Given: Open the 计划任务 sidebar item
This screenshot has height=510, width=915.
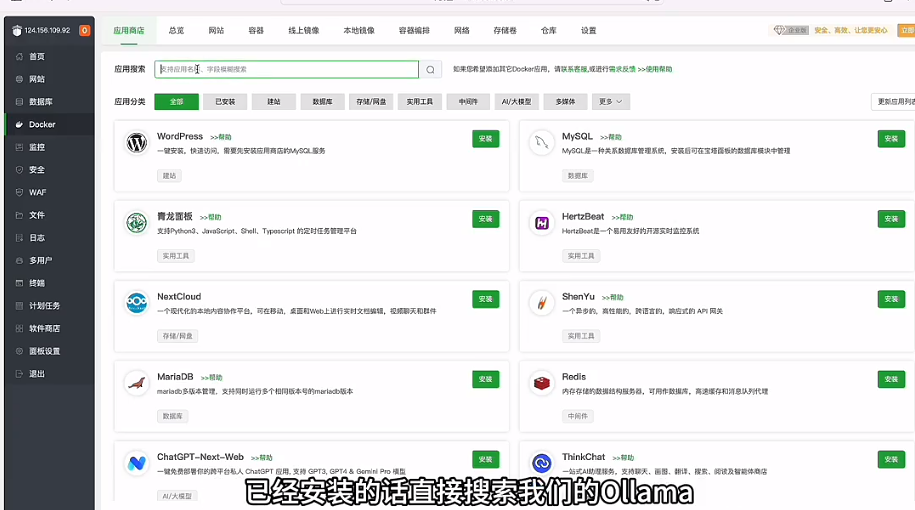Looking at the screenshot, I should pyautogui.click(x=49, y=306).
